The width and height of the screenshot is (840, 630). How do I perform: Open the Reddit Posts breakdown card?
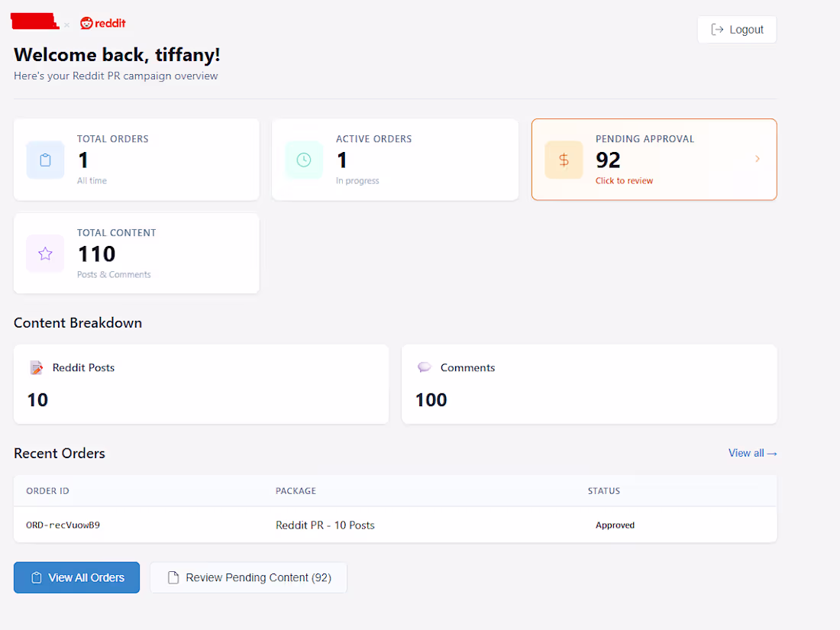(201, 383)
